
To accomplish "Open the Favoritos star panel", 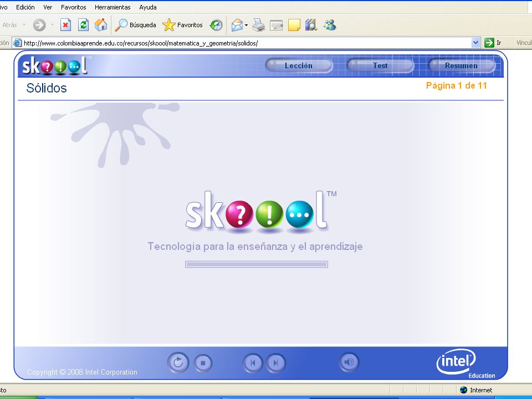I will click(x=182, y=25).
